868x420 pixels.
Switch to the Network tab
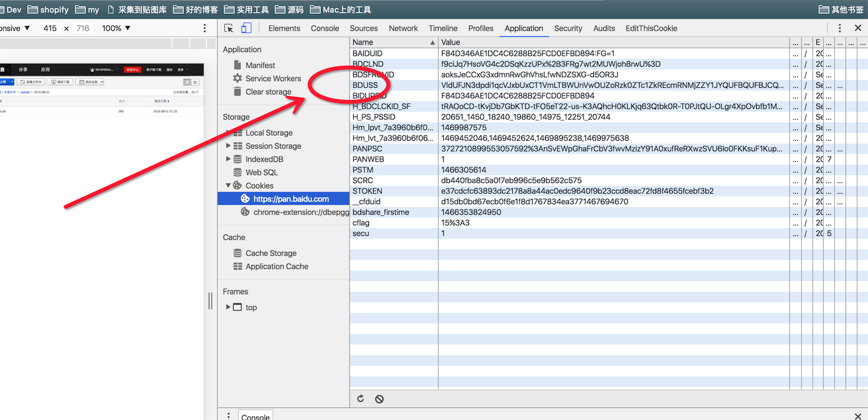(404, 28)
